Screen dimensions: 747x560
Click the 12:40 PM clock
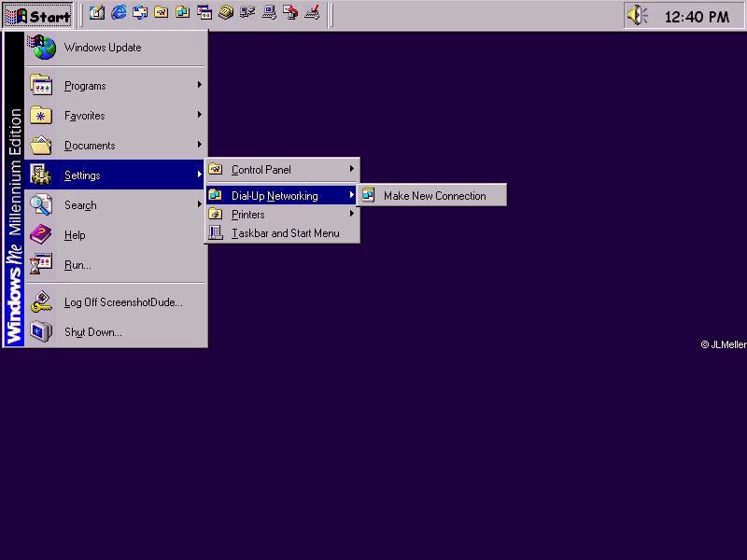coord(697,17)
